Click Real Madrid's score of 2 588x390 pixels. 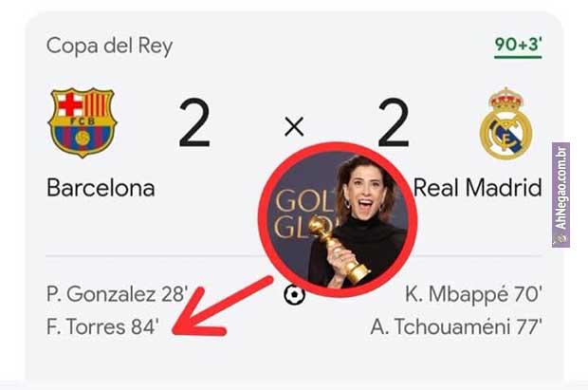coord(394,122)
